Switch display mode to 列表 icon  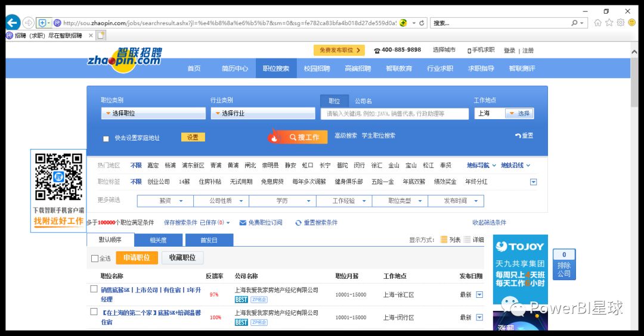point(444,239)
